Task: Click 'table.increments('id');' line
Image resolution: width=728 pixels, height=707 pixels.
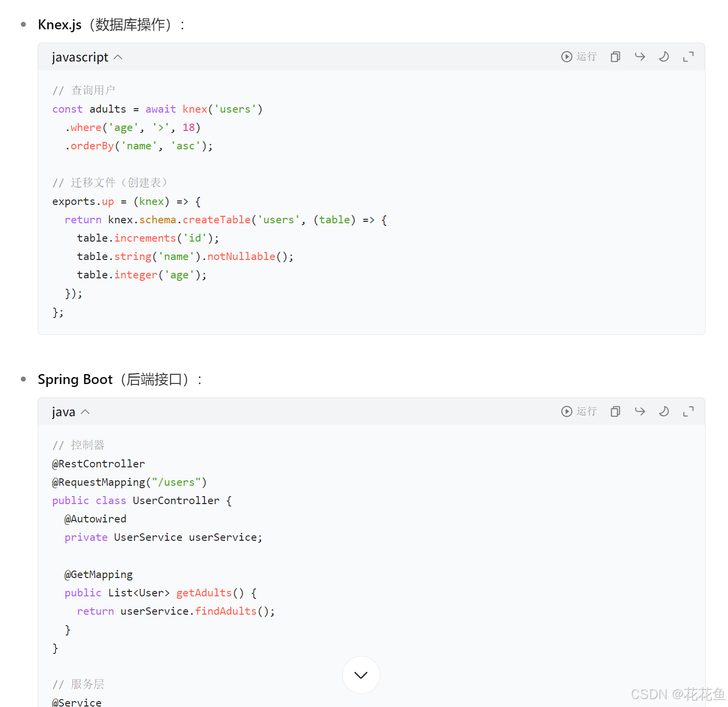Action: pyautogui.click(x=148, y=238)
